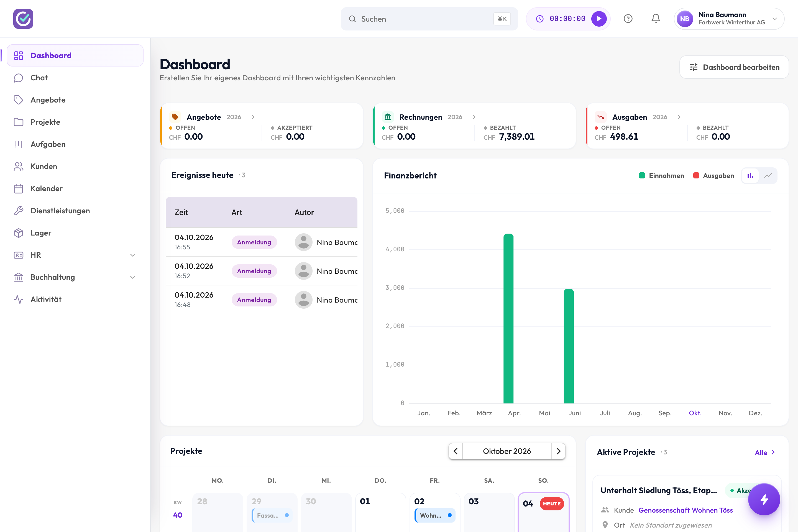Click the Okt. month axis label

pyautogui.click(x=695, y=413)
